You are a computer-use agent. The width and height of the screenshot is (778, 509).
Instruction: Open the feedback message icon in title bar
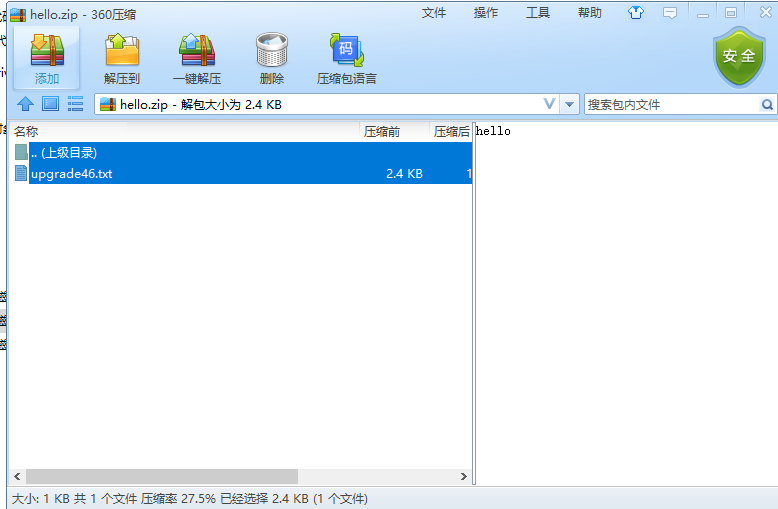670,13
